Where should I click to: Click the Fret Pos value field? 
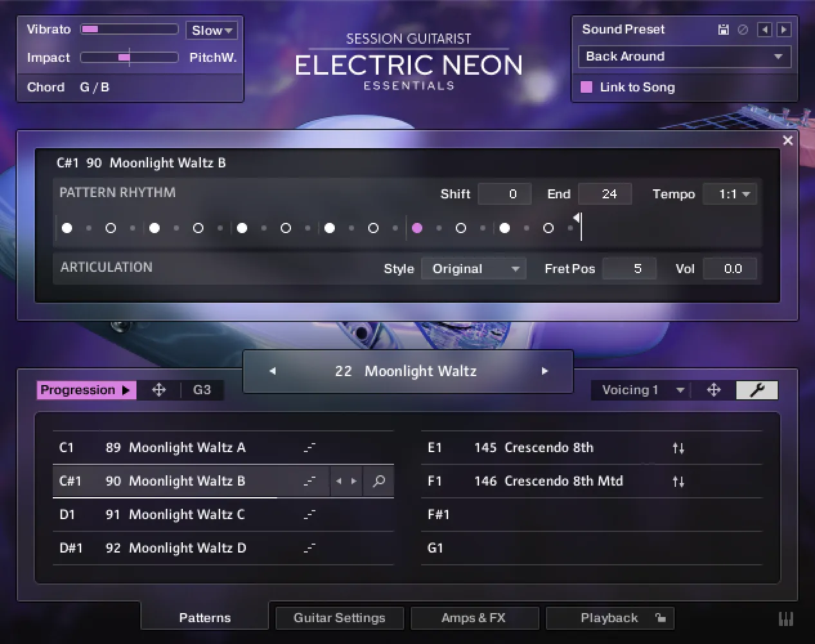pyautogui.click(x=629, y=269)
